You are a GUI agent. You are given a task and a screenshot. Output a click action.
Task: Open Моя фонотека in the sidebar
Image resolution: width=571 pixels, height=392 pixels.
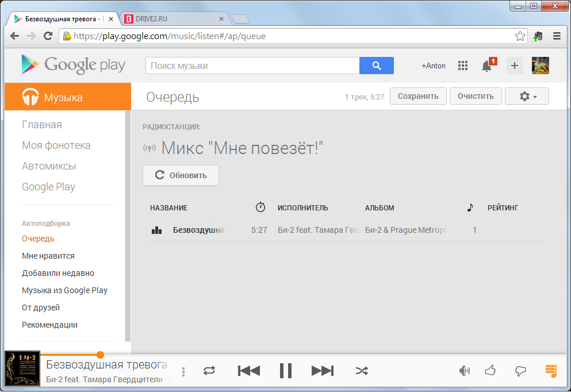56,145
